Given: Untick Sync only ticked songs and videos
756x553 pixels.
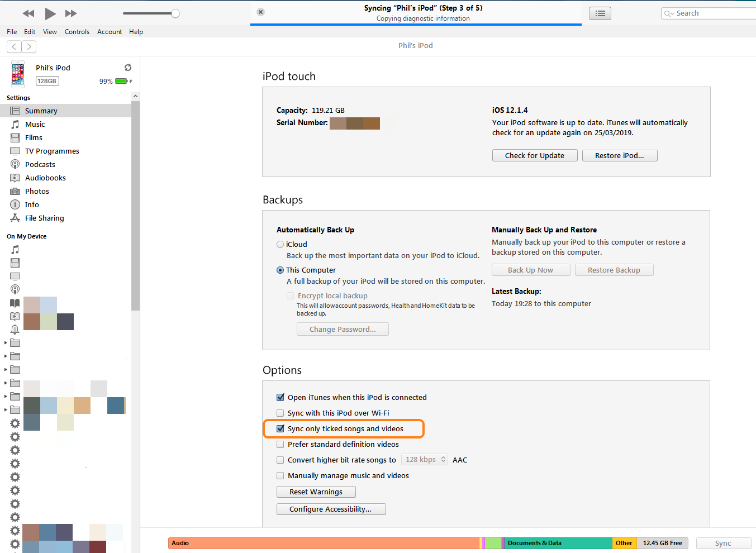Looking at the screenshot, I should pos(280,428).
